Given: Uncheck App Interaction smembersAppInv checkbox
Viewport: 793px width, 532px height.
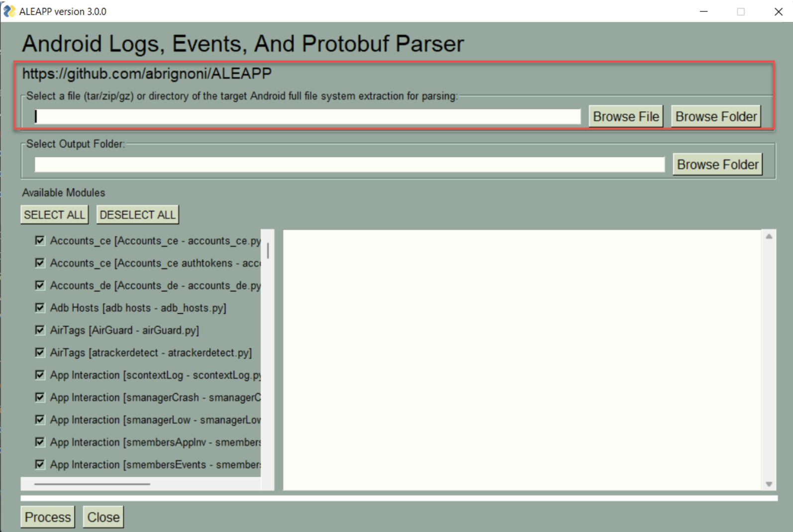Looking at the screenshot, I should click(x=40, y=442).
